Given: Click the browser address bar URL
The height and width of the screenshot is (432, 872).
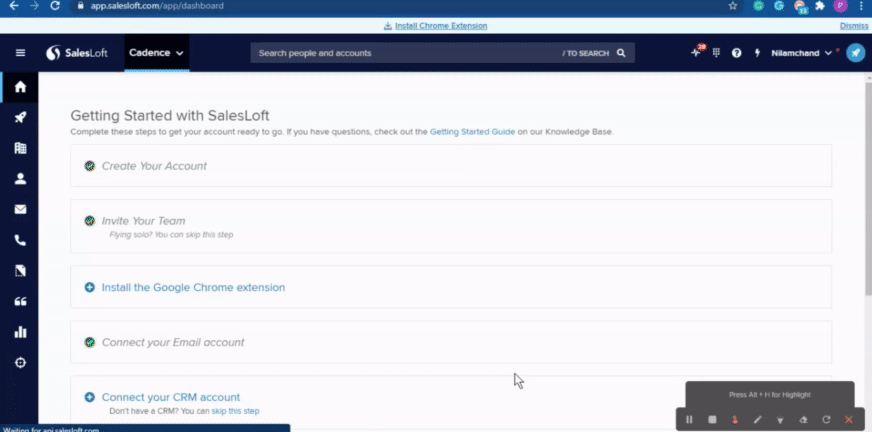Looking at the screenshot, I should click(157, 6).
